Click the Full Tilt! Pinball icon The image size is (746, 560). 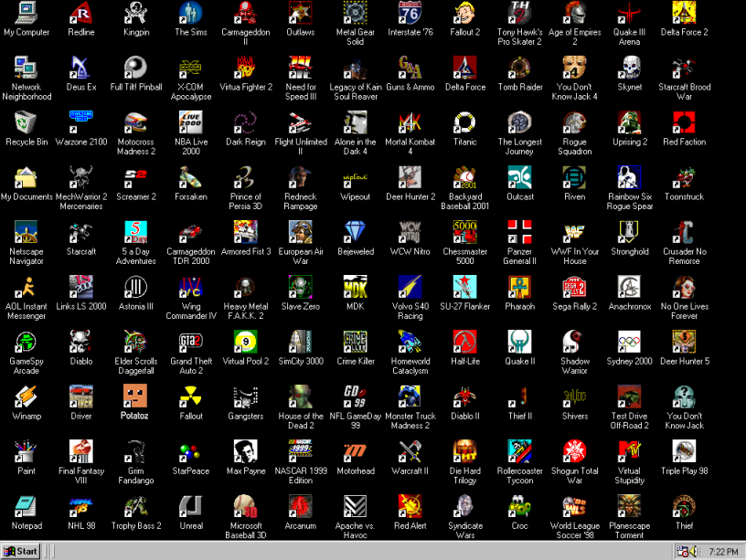pyautogui.click(x=136, y=68)
